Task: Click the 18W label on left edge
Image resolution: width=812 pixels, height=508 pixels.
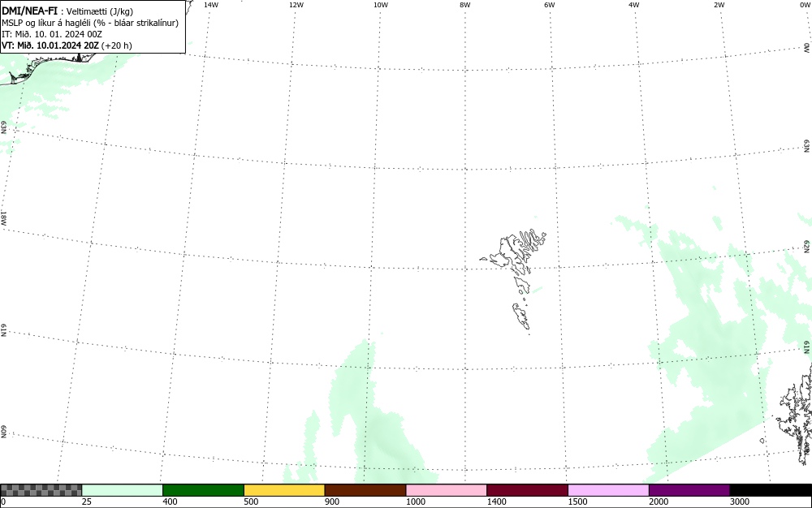Action: tap(3, 217)
